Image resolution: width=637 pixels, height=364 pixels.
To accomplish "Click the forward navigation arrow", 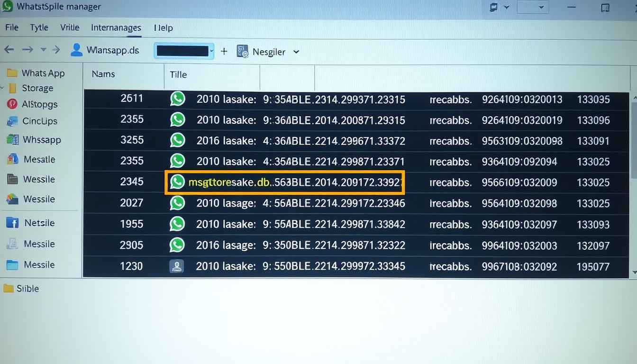I will click(x=27, y=50).
